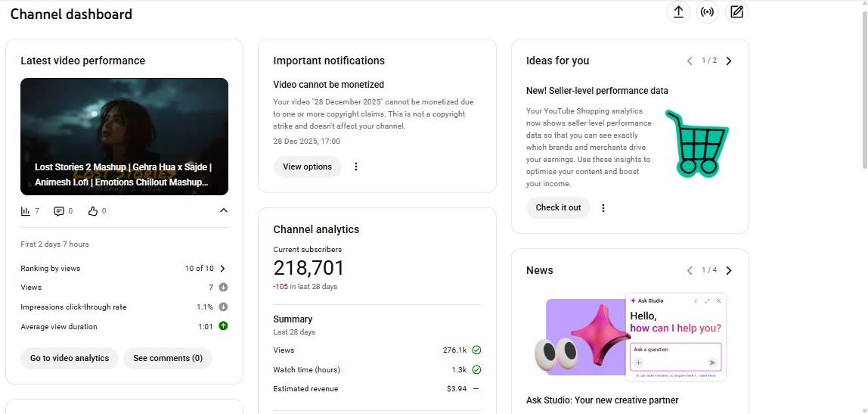Show previous News card
The height and width of the screenshot is (414, 868).
click(690, 270)
